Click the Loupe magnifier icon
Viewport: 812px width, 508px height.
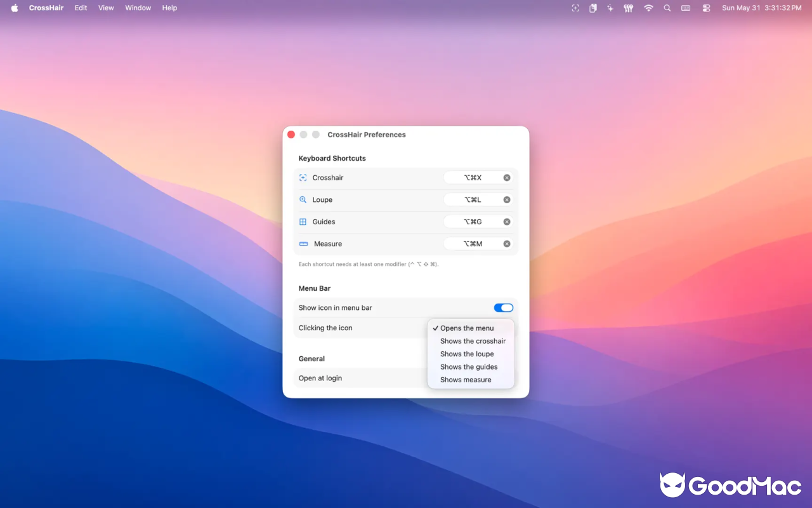click(303, 199)
